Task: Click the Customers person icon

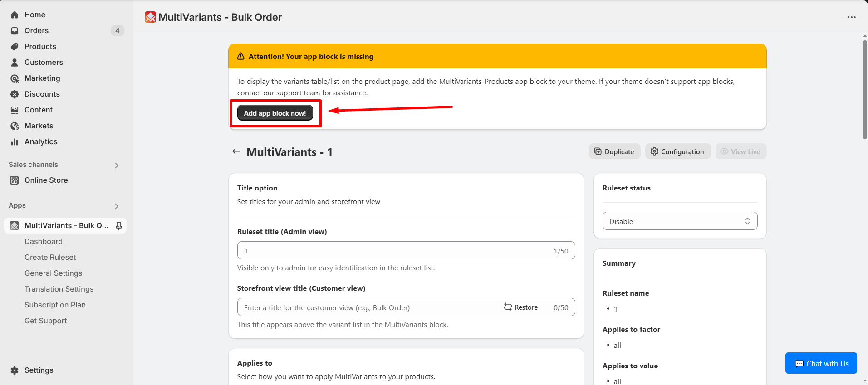Action: click(x=15, y=62)
